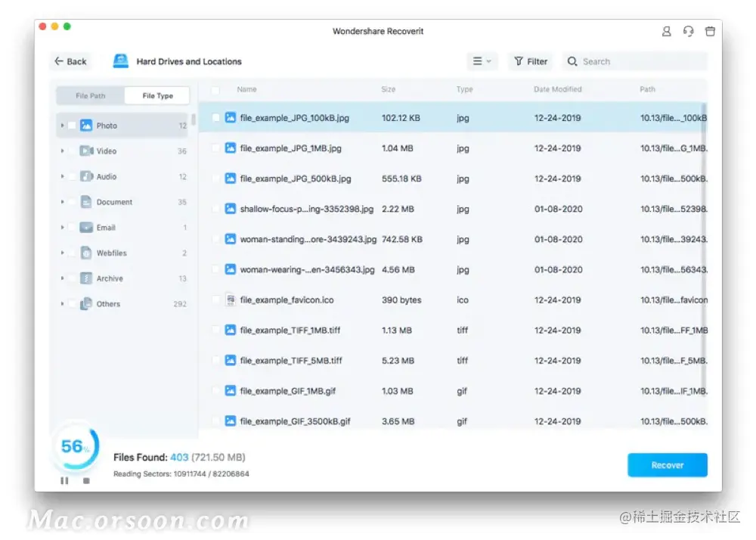Expand the Email category tree arrow
This screenshot has height=540, width=756.
point(62,228)
